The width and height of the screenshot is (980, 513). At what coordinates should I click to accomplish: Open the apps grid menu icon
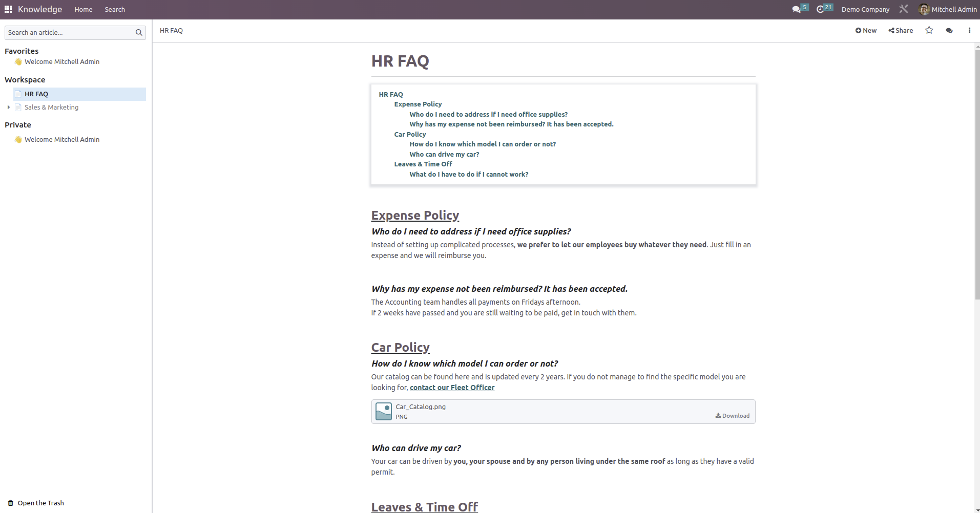point(8,9)
